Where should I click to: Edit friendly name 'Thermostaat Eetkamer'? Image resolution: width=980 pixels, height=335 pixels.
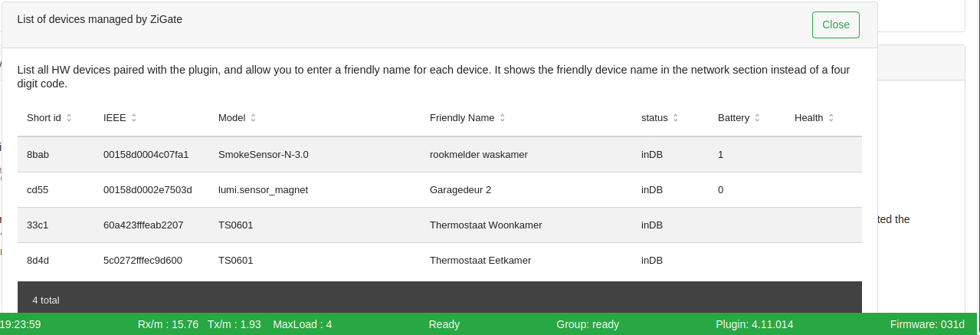click(x=480, y=260)
